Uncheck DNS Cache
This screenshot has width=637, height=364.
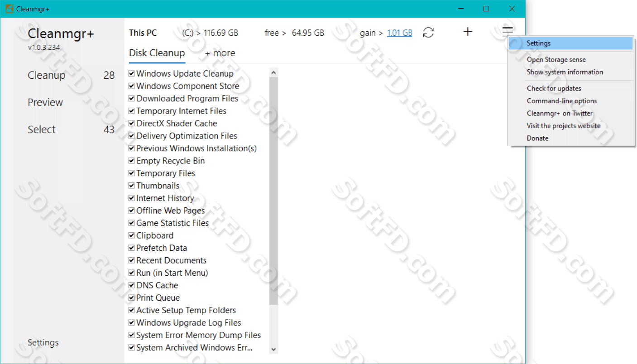click(x=132, y=285)
